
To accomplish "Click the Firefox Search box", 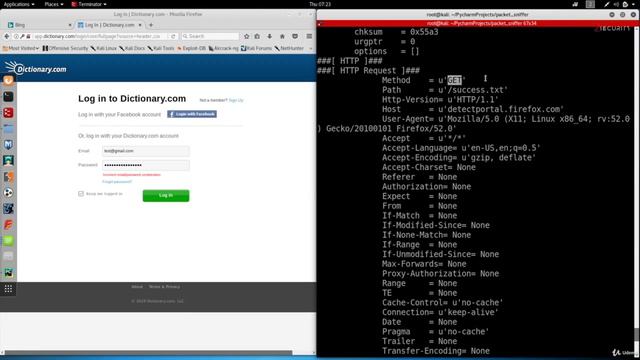I will [210, 36].
